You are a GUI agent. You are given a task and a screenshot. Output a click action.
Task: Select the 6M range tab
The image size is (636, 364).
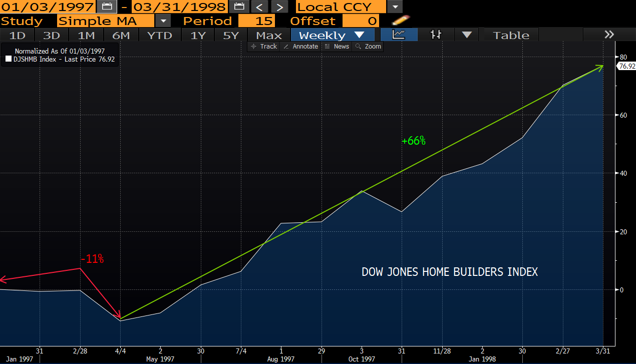[121, 35]
